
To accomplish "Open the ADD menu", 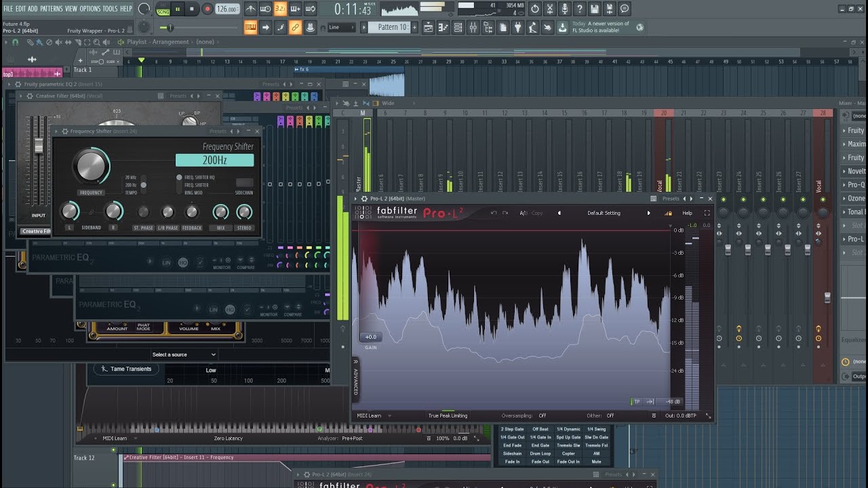I will 33,9.
